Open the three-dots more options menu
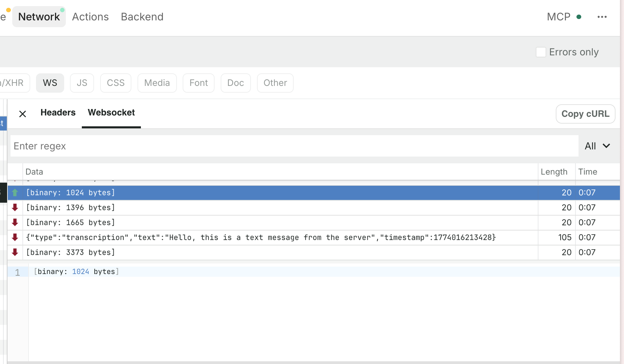The height and width of the screenshot is (364, 624). point(602,17)
